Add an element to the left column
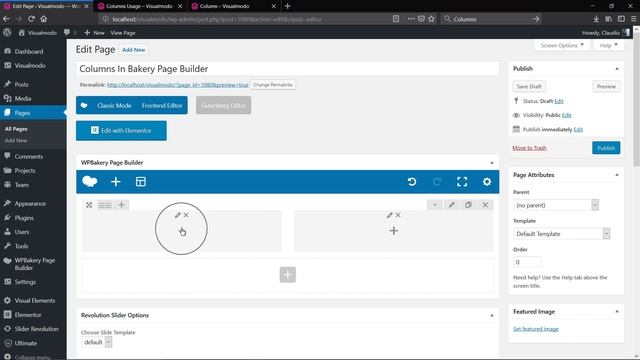640x360 pixels. tap(182, 231)
